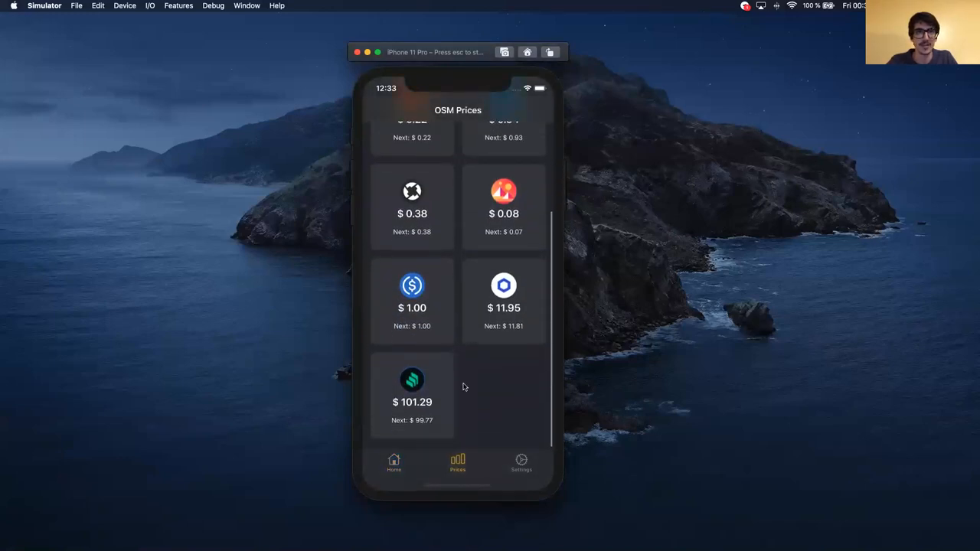Select the $ 11.95 price text
Viewport: 980px width, 551px height.
[x=504, y=308]
